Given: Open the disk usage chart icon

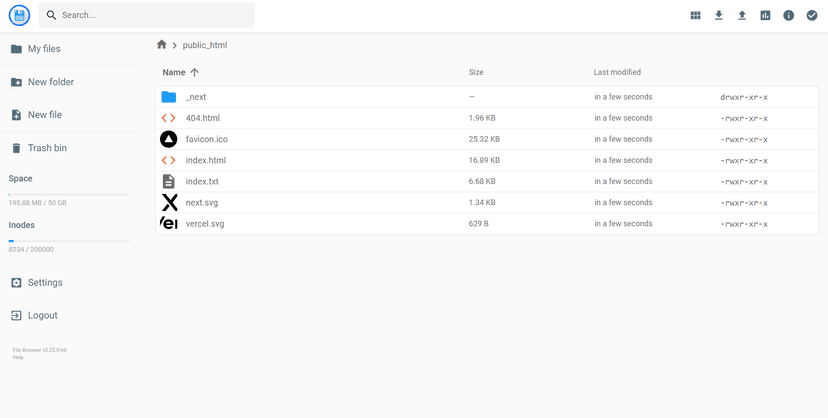Looking at the screenshot, I should tap(765, 15).
